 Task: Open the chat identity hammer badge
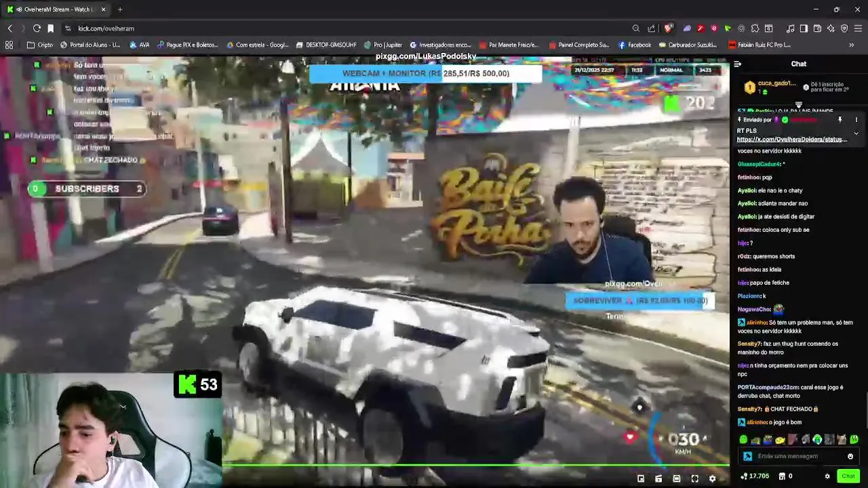click(747, 456)
